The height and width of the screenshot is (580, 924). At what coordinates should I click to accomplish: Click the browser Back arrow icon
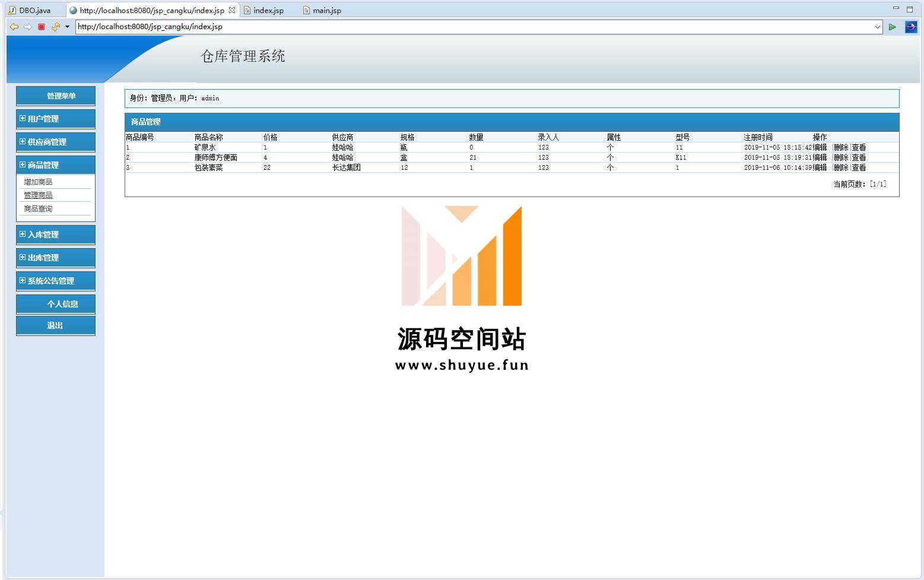(x=14, y=27)
